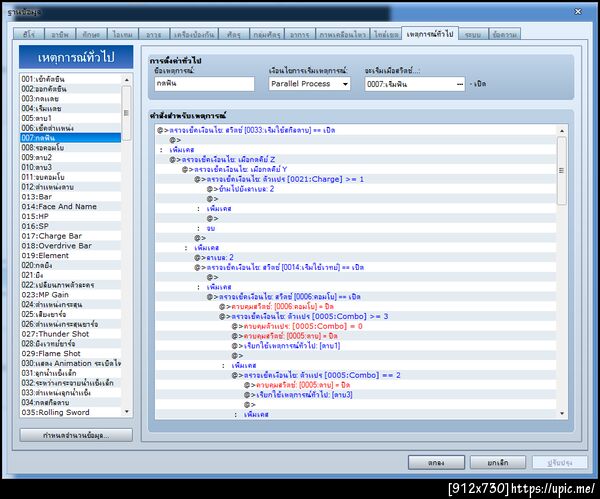600x499 pixels.
Task: Switch to the ข้อความ tab
Action: 504,34
